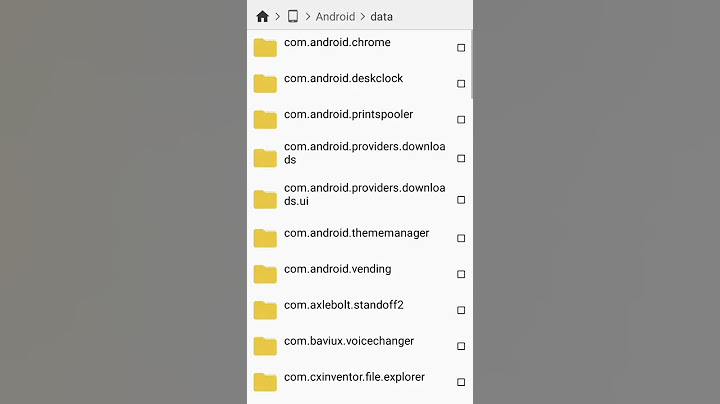Click the chevron between Android and data
The width and height of the screenshot is (720, 404).
(363, 17)
